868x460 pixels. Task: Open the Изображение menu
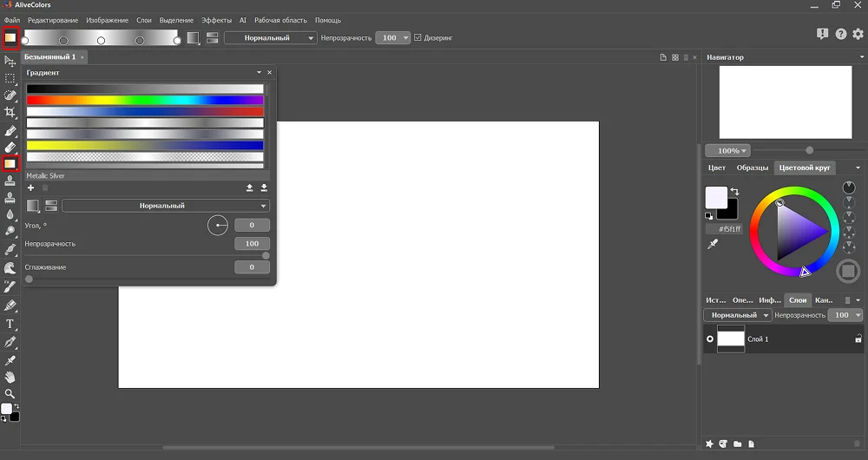[x=108, y=20]
